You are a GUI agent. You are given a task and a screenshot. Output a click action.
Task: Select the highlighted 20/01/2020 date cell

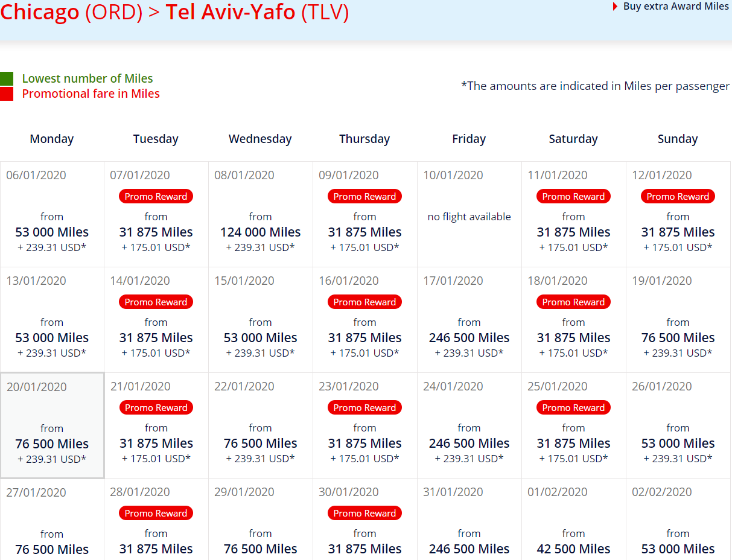[x=52, y=425]
